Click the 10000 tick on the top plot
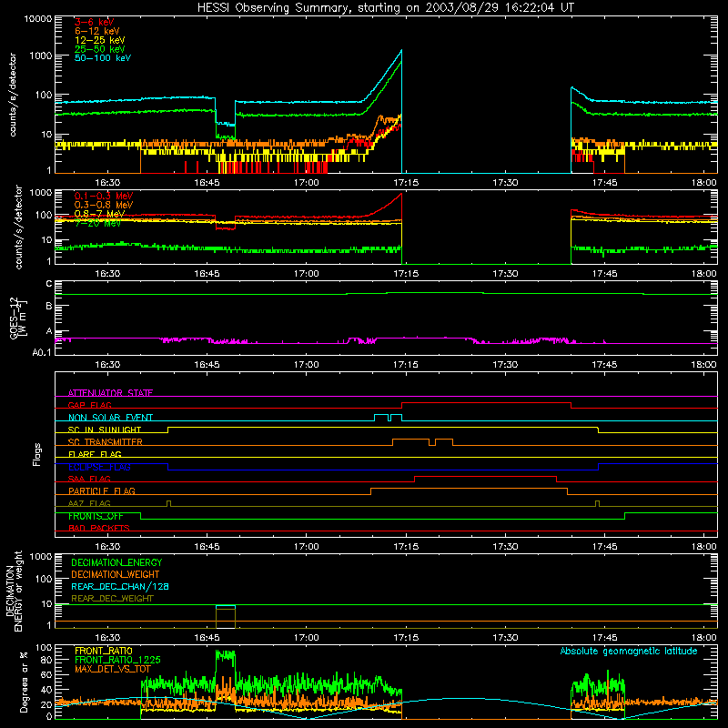 click(38, 19)
